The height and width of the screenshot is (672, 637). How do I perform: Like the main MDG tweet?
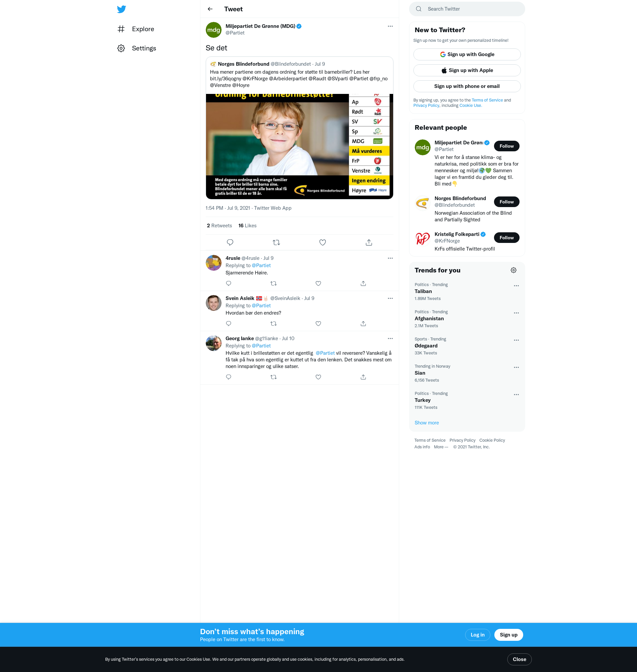(322, 243)
